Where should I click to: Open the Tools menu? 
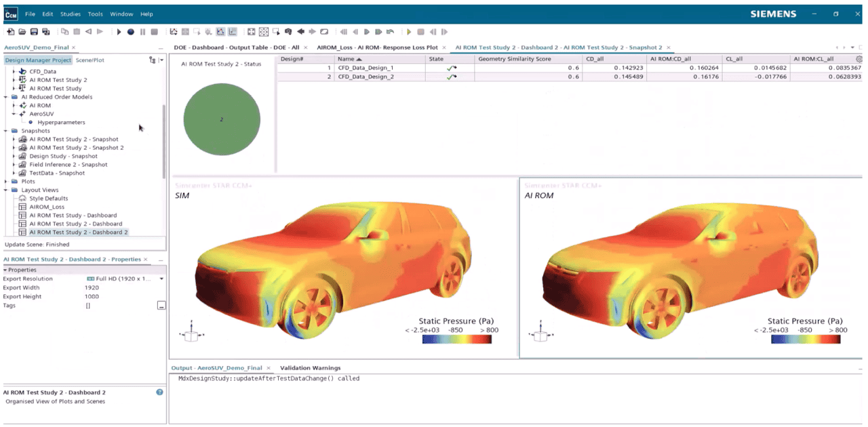[x=96, y=14]
